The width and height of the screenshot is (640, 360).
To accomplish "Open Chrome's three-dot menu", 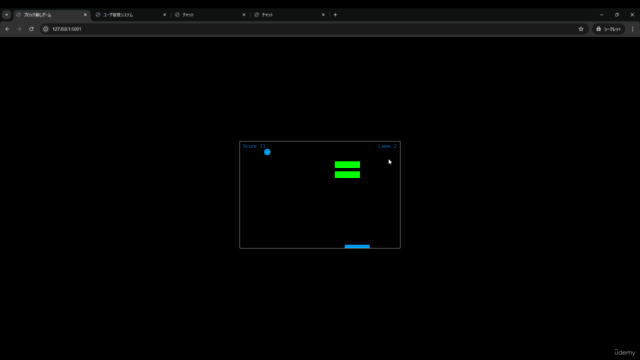I will [x=632, y=29].
